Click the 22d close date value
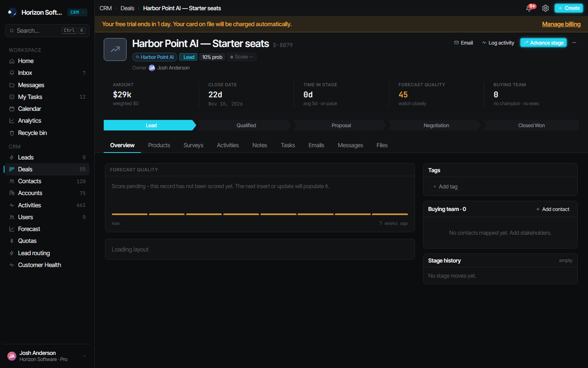The image size is (588, 368). pos(215,94)
